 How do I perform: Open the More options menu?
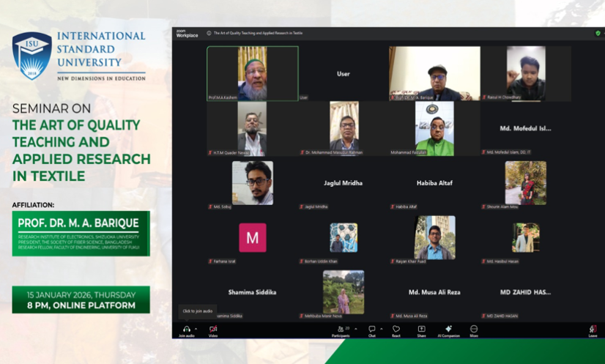474,330
